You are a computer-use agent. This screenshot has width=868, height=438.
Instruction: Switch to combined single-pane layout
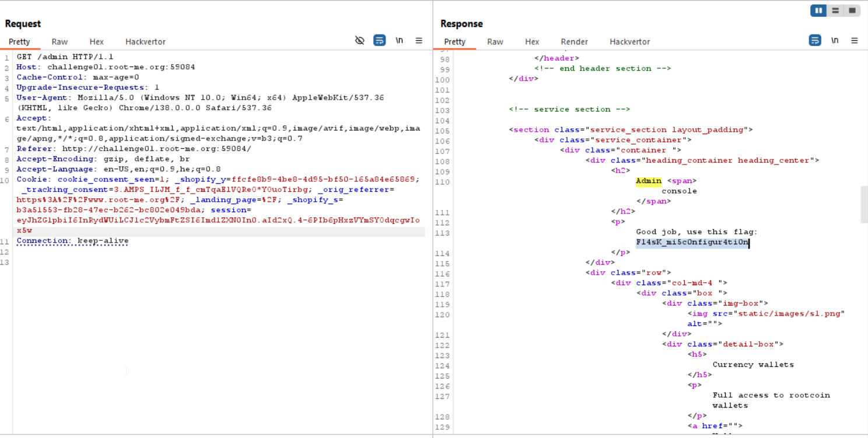tap(852, 10)
